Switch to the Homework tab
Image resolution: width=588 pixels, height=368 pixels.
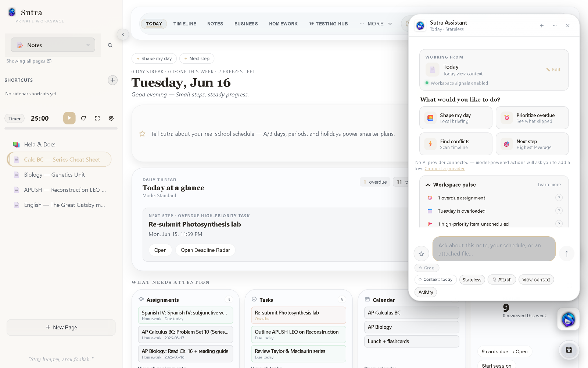[x=283, y=24]
